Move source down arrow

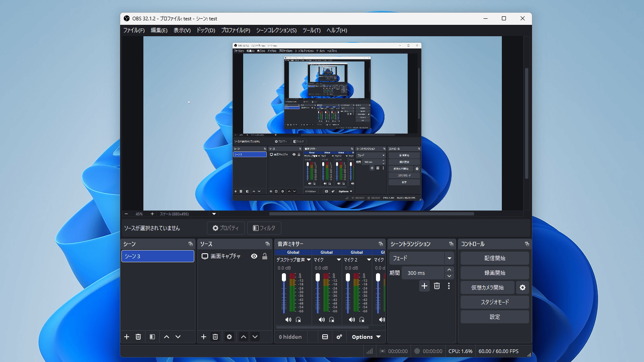[255, 337]
